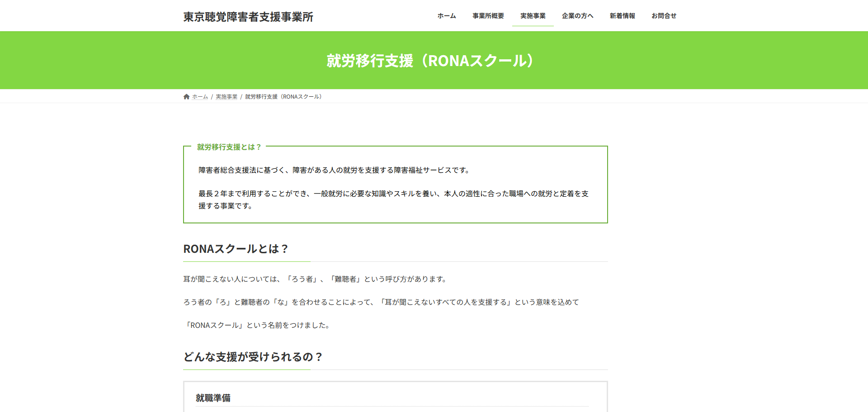This screenshot has width=868, height=412.
Task: Click the 就職準備 card heading
Action: pyautogui.click(x=213, y=398)
